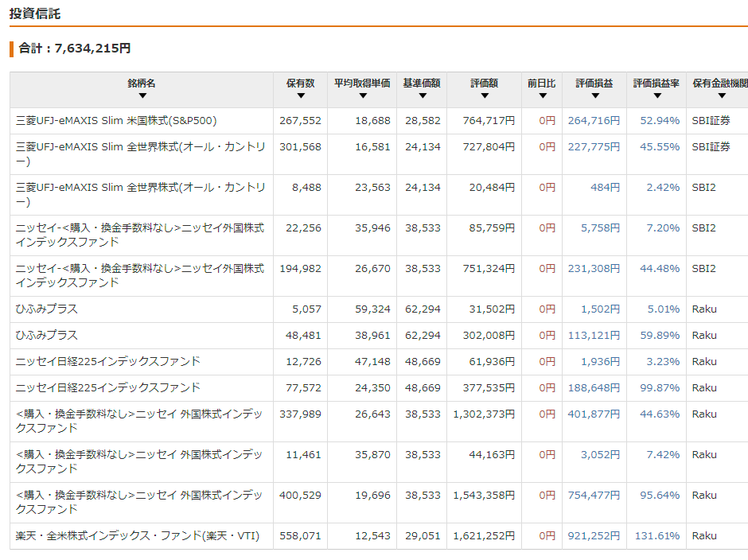This screenshot has height=560, width=748.
Task: Select the 1,302,373円 valuation cell
Action: [x=484, y=414]
